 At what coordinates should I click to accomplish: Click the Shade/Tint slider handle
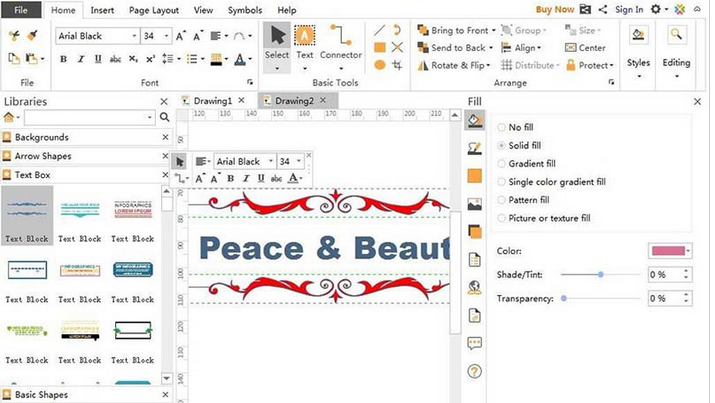pos(601,274)
